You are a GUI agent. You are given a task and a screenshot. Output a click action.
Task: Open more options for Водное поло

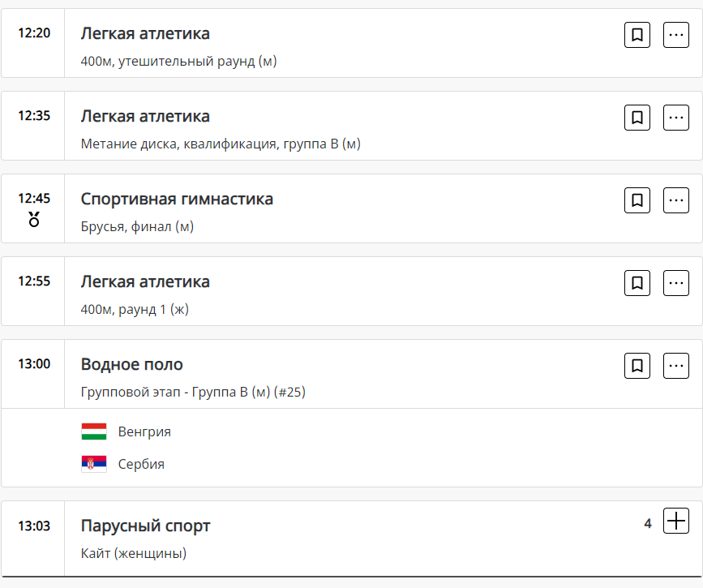[x=676, y=366]
